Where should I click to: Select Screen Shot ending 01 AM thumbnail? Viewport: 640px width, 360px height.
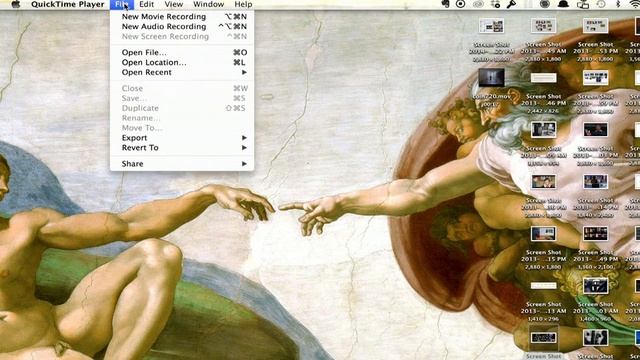coord(596,286)
